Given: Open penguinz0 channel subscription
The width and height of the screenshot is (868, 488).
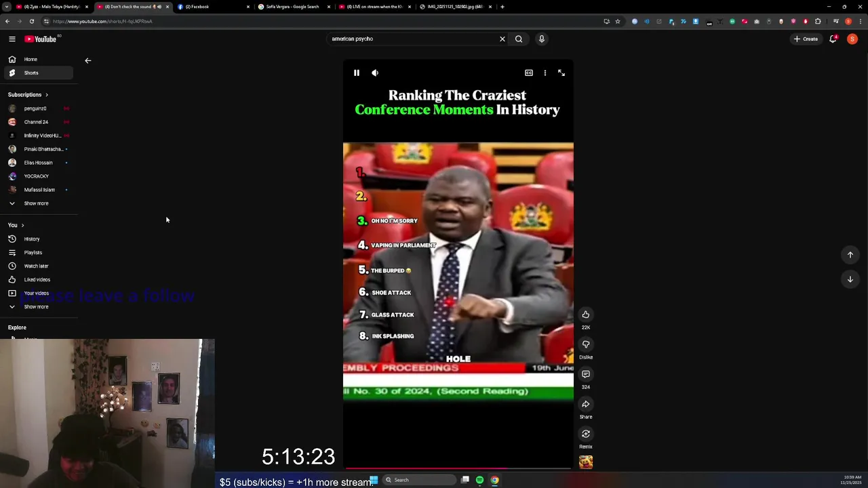Looking at the screenshot, I should (x=38, y=108).
